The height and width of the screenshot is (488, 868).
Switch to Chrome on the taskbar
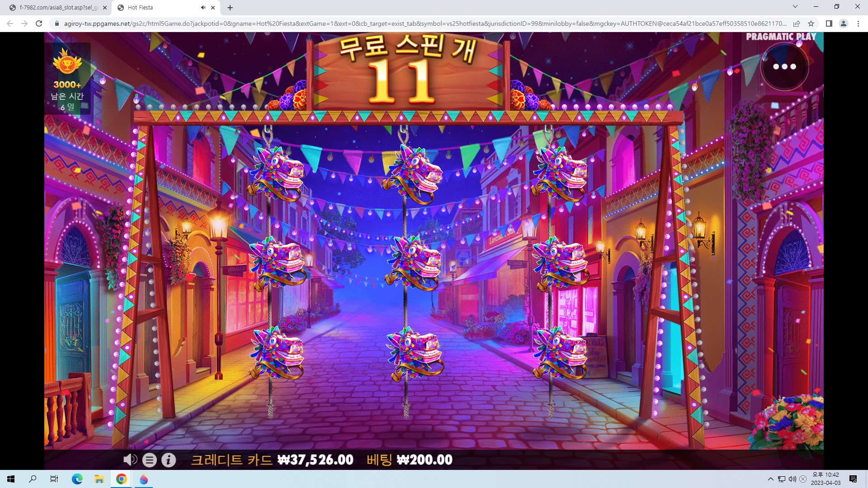coord(121,479)
